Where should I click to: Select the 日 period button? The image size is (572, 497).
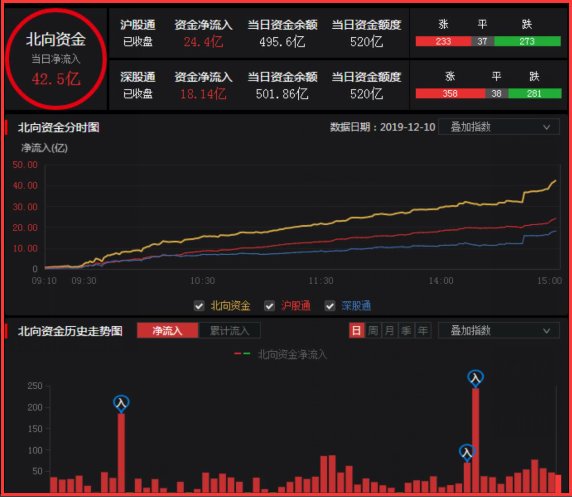click(356, 331)
